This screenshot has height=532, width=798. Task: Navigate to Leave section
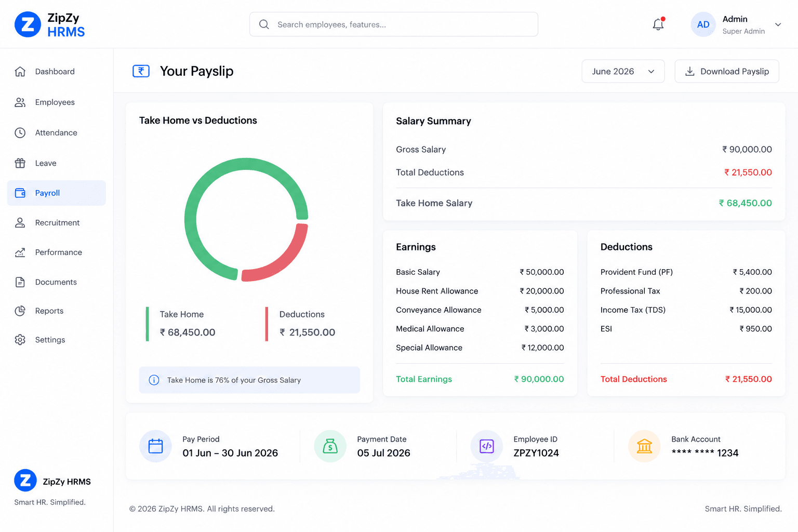[x=57, y=163]
